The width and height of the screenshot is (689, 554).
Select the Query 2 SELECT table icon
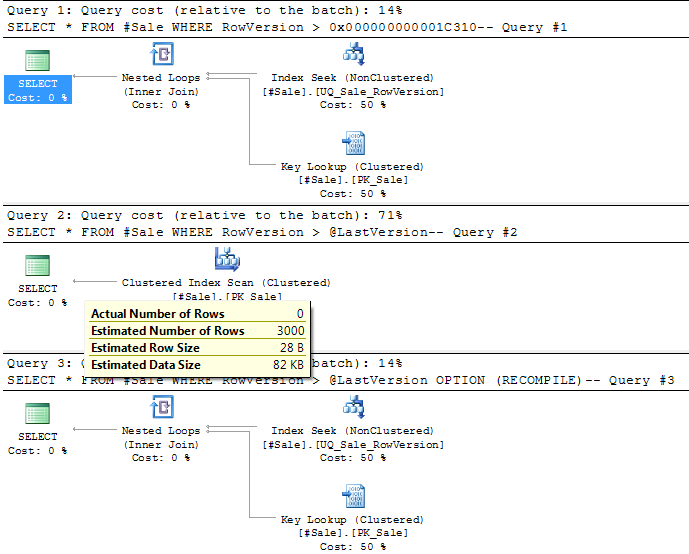point(37,265)
